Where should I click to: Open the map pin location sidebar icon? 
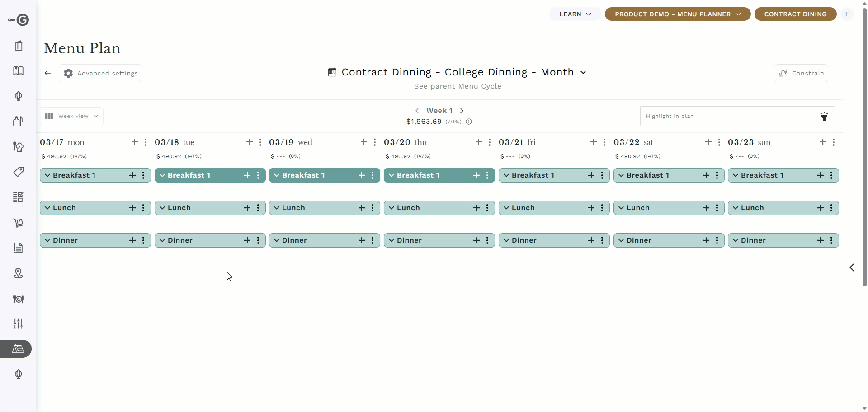(x=18, y=273)
